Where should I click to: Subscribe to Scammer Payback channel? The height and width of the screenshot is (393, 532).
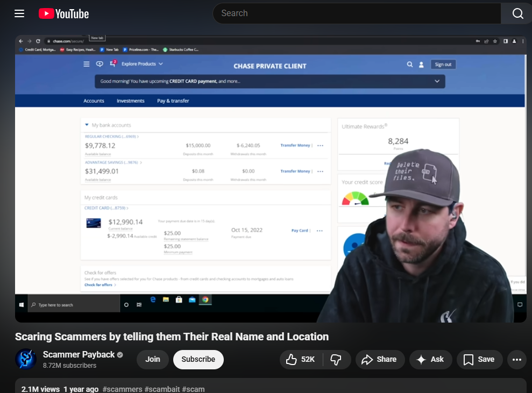point(198,359)
